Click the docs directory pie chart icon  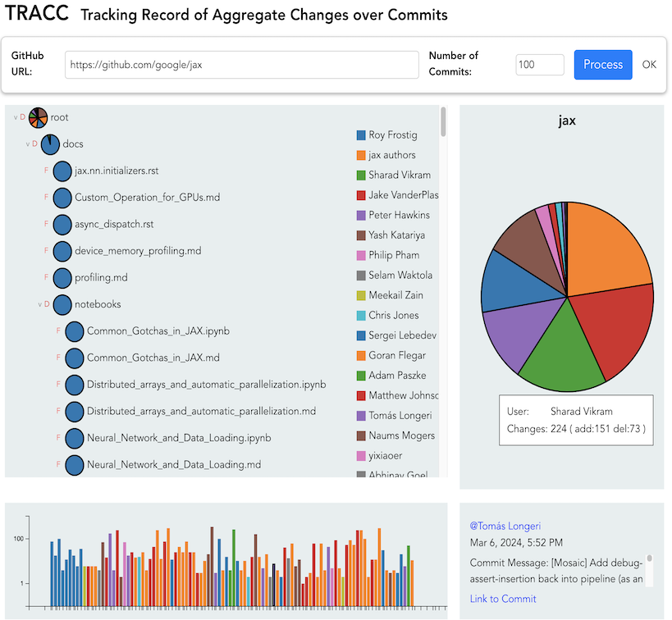[x=51, y=144]
